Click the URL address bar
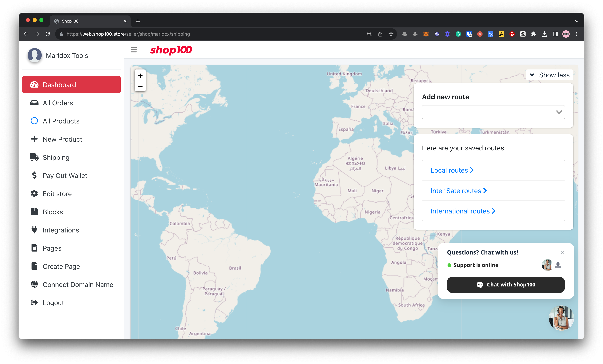603x364 pixels. pos(210,34)
